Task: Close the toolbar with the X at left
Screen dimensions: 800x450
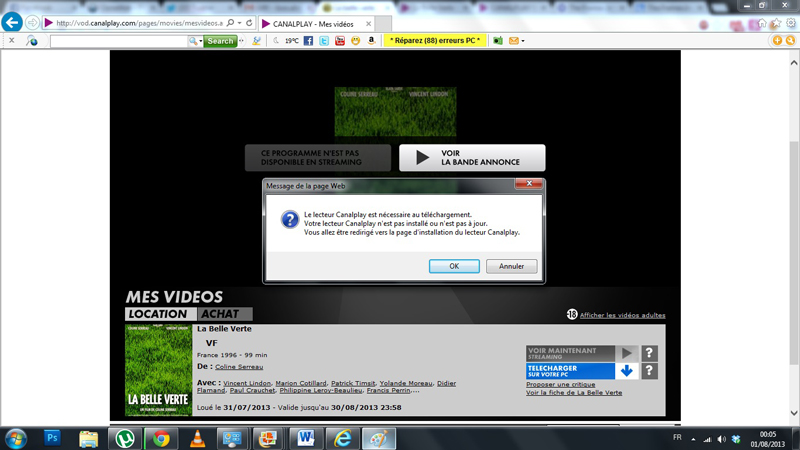Action: (x=12, y=40)
